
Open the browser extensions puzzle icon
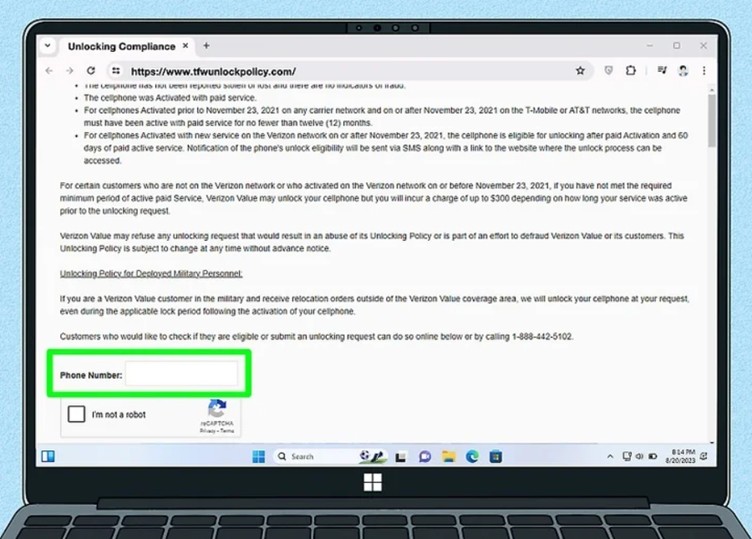631,71
